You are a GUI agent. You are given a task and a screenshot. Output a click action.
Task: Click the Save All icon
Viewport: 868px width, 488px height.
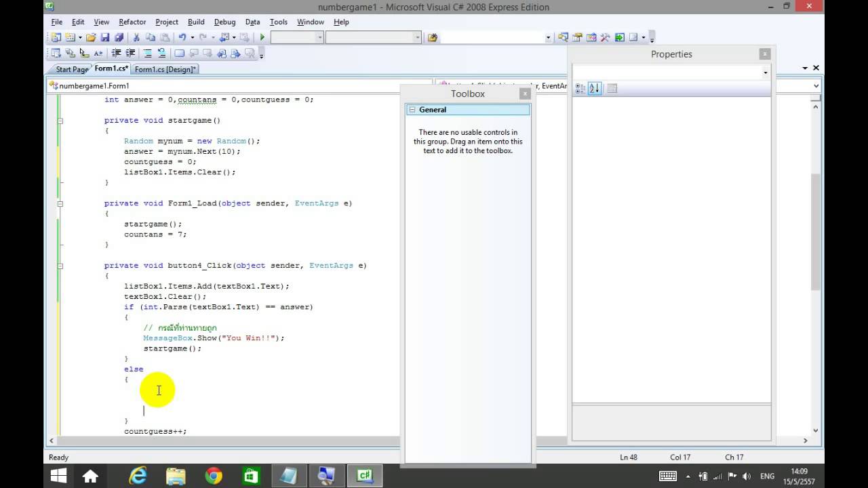point(119,37)
